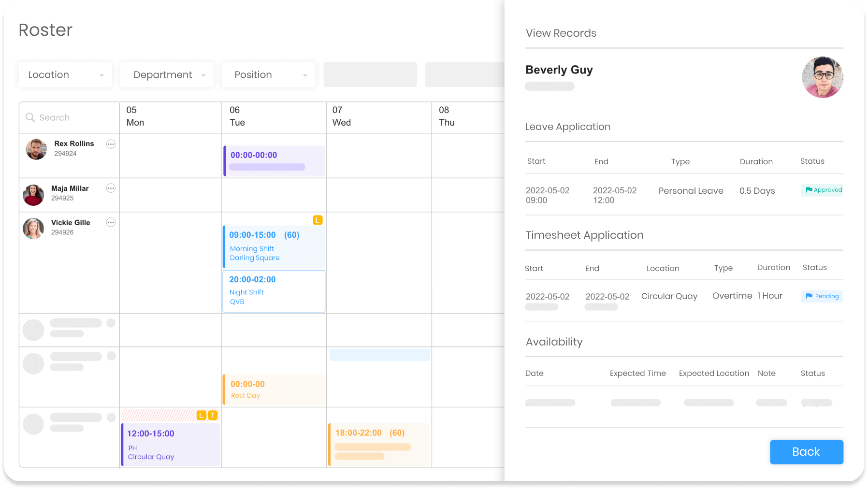Image resolution: width=868 pixels, height=489 pixels.
Task: Select the 06 Tue column header
Action: (274, 117)
